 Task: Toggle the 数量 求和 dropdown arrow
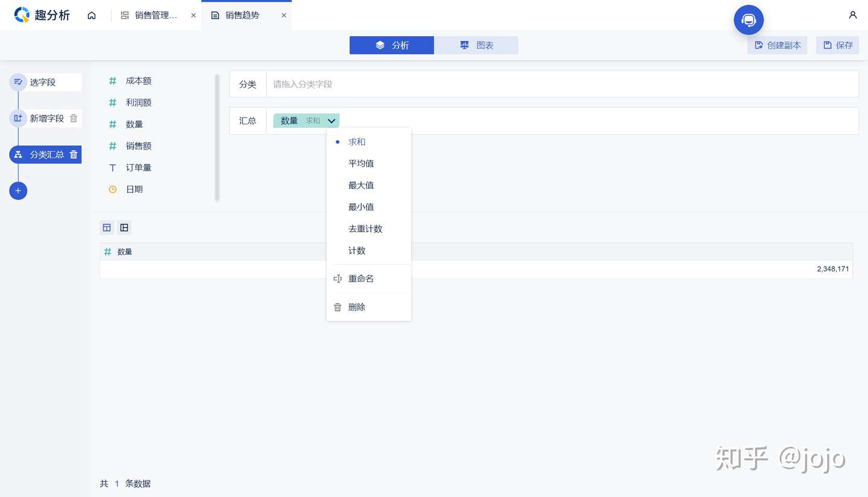(x=331, y=121)
